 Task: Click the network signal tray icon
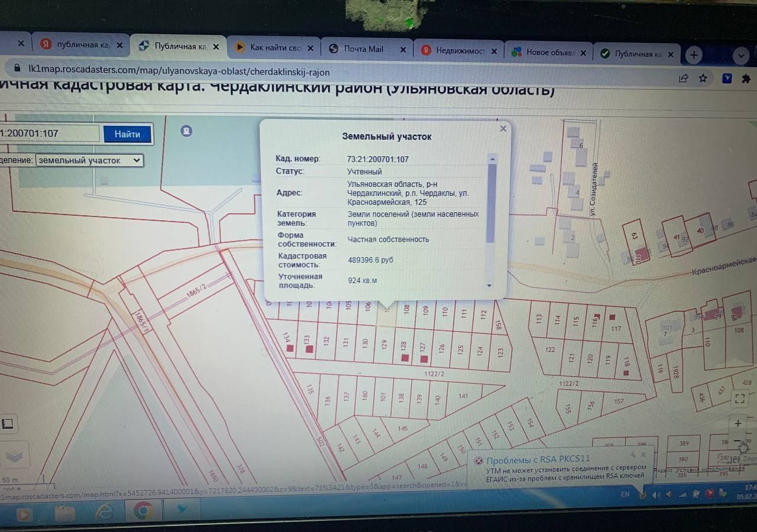pyautogui.click(x=682, y=494)
